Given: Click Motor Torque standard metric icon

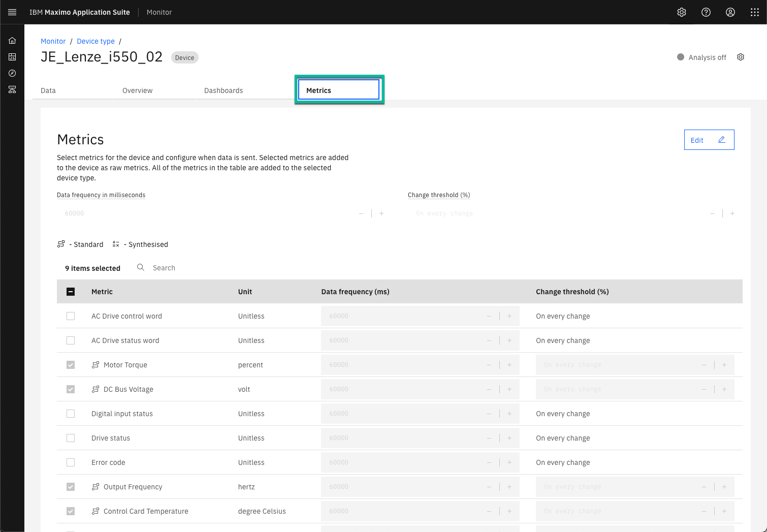Looking at the screenshot, I should point(95,365).
